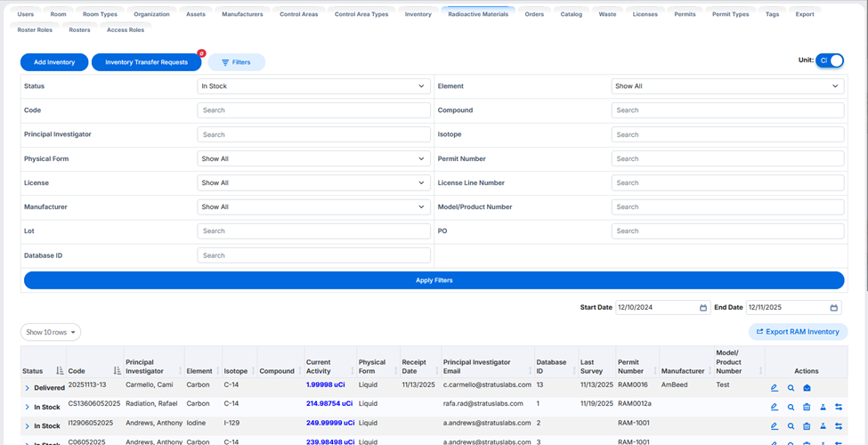Open the Start Date calendar picker icon

(703, 308)
